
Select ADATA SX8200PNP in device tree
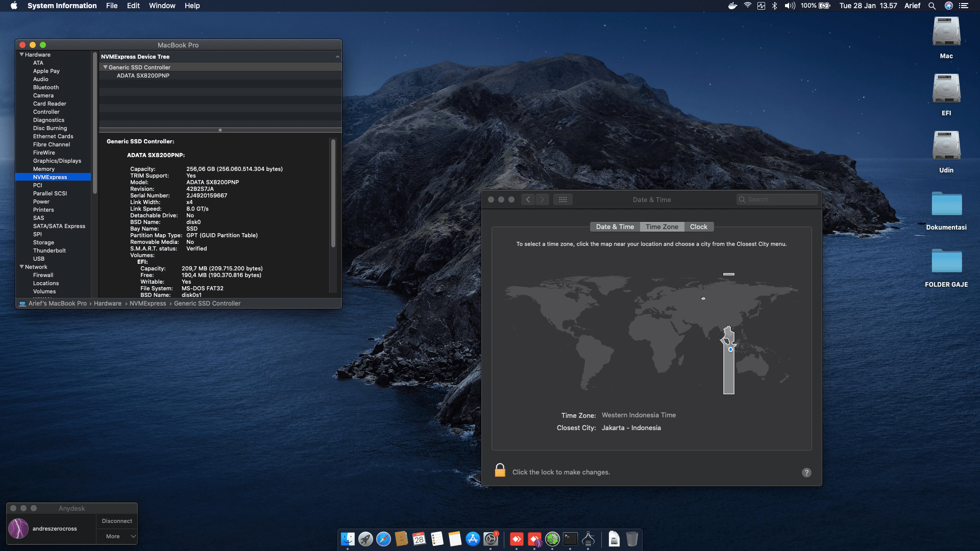(143, 76)
